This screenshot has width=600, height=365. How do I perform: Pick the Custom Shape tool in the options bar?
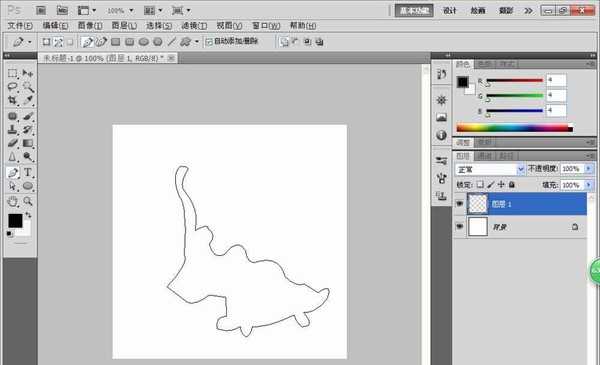(186, 42)
